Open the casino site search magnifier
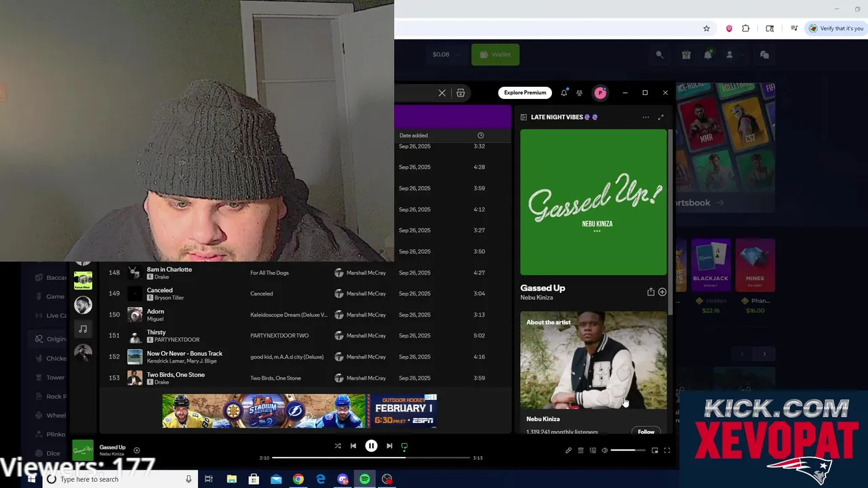The image size is (868, 488). point(659,55)
